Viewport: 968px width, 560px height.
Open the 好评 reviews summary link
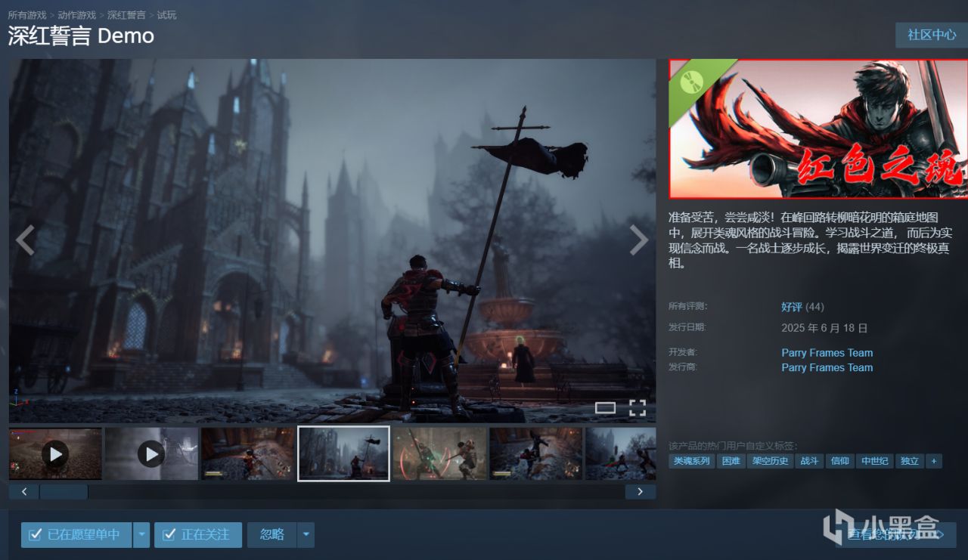coord(792,307)
